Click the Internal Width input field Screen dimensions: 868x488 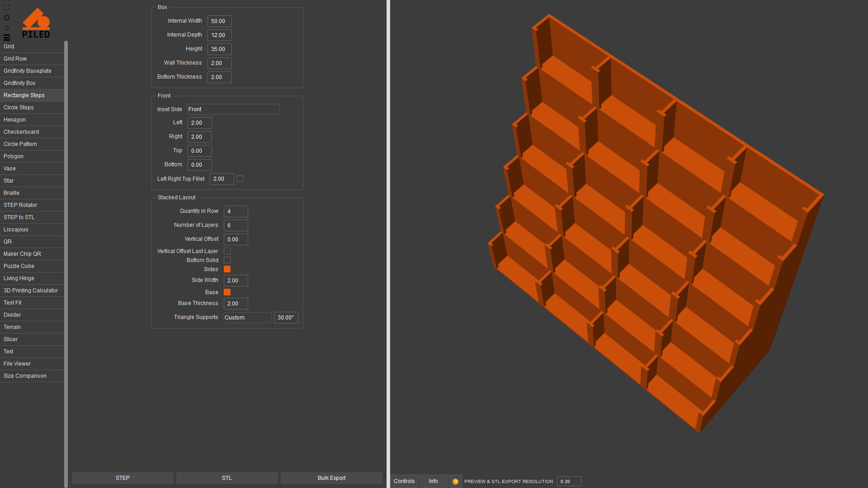point(219,21)
